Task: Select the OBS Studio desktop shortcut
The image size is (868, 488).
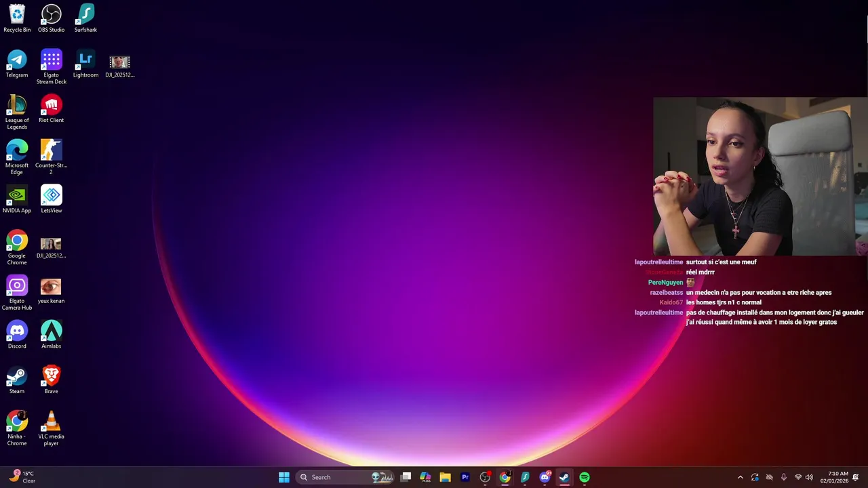Action: [52, 18]
